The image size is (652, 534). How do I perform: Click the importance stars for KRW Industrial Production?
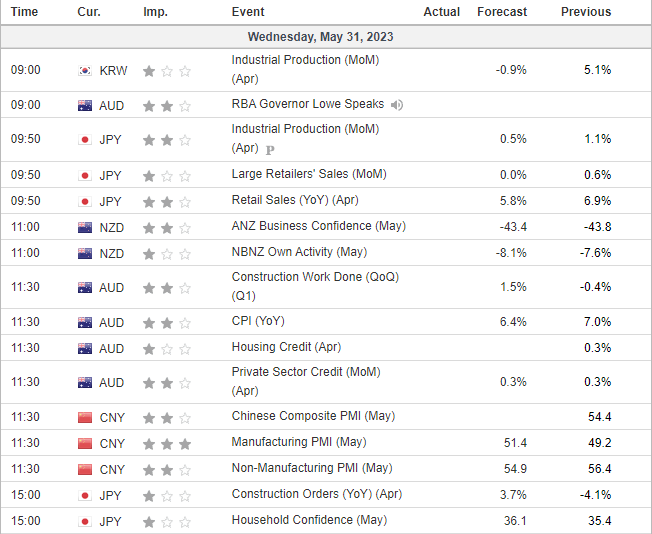pos(167,72)
